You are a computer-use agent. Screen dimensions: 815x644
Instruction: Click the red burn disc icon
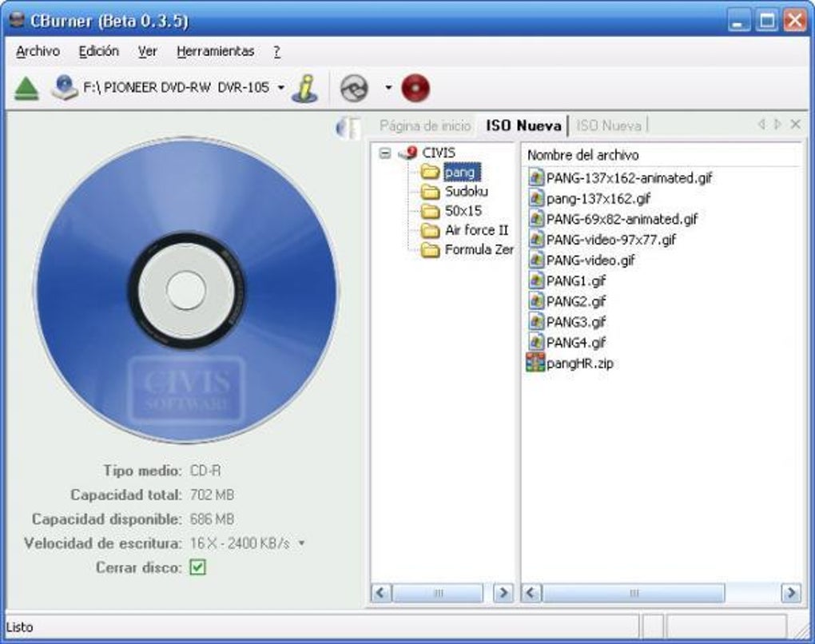pyautogui.click(x=415, y=88)
